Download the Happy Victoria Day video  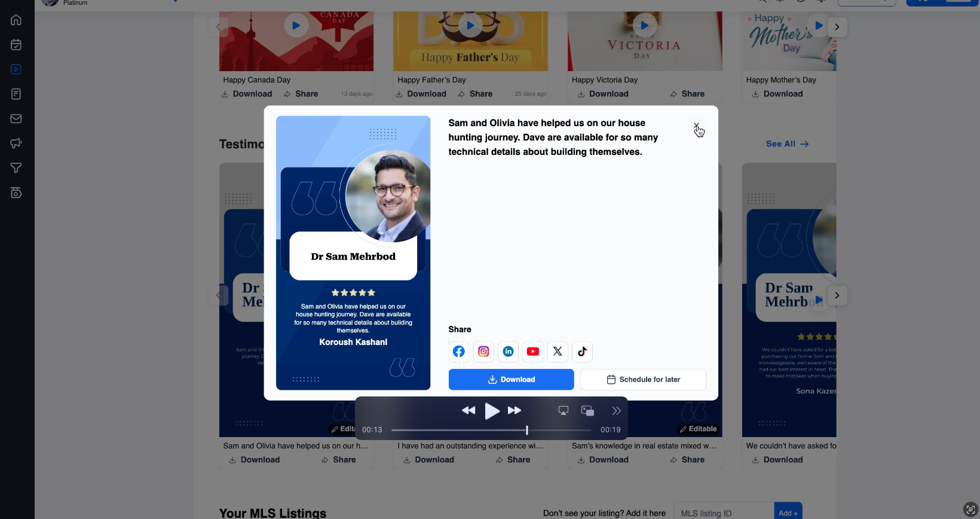tap(603, 94)
